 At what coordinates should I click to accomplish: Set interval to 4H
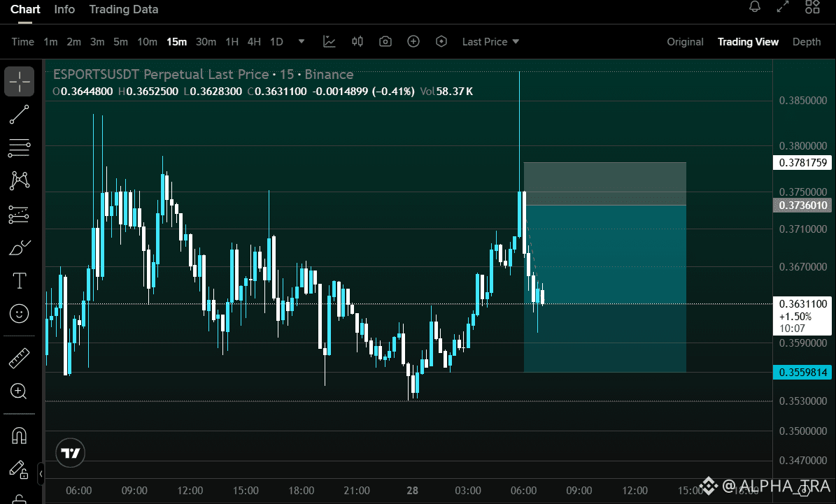click(255, 41)
